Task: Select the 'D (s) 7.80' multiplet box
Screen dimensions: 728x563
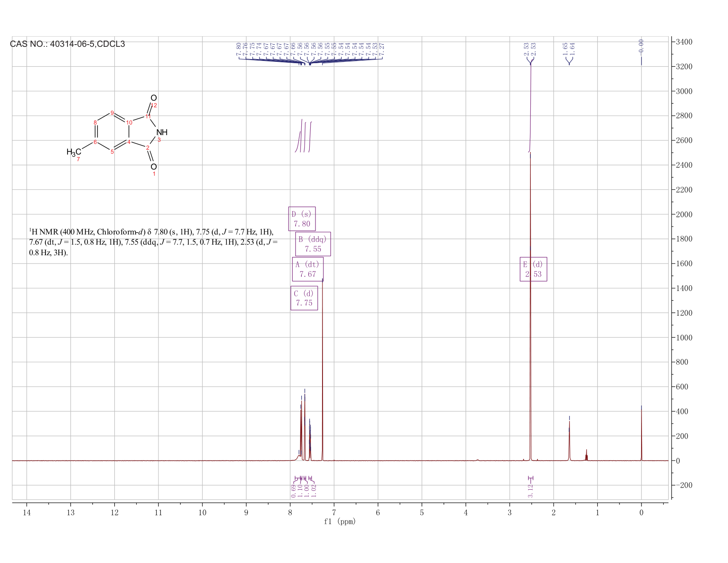Action: 302,219
